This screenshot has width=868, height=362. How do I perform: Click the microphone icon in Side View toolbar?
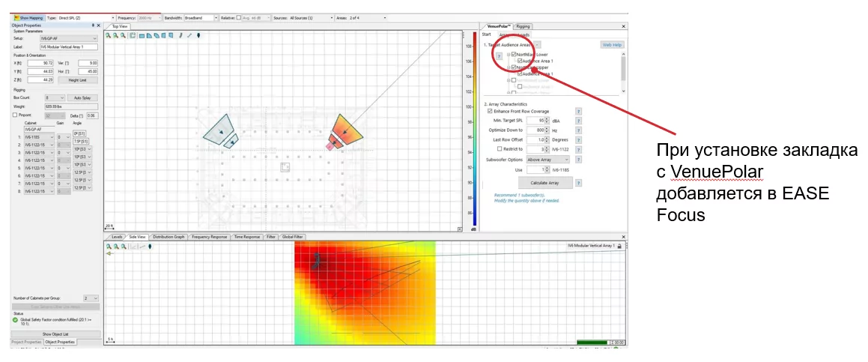coord(150,246)
